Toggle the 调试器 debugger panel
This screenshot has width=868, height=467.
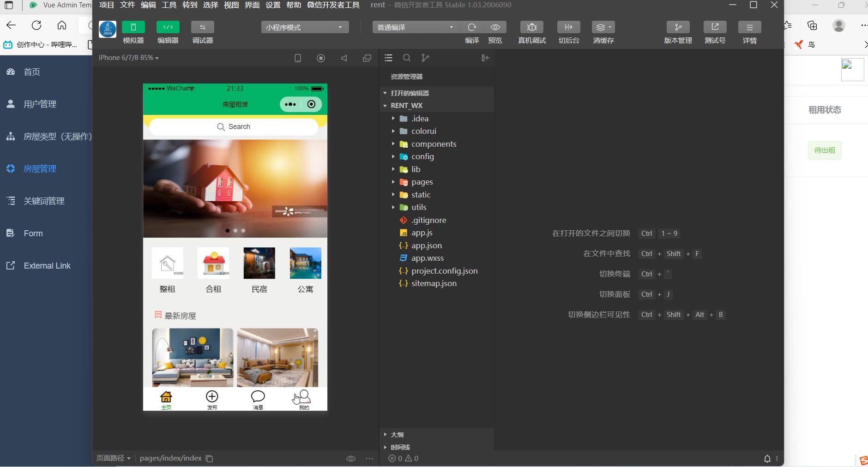202,27
